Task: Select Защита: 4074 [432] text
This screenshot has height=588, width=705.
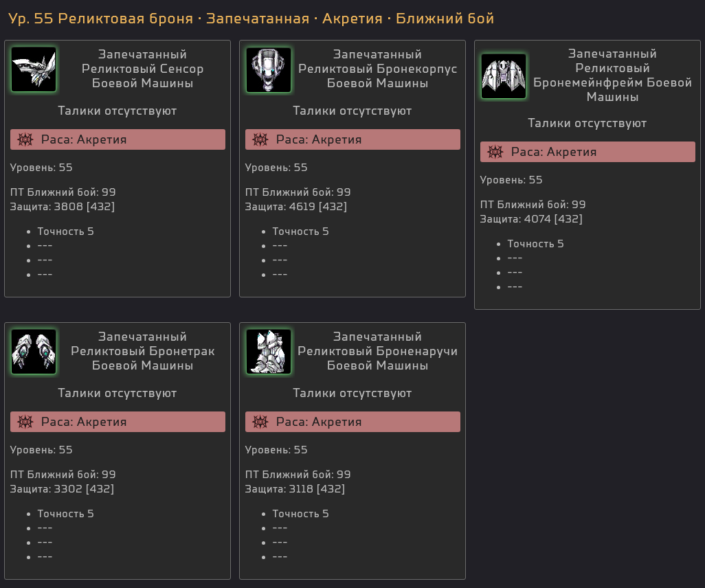Action: tap(531, 219)
